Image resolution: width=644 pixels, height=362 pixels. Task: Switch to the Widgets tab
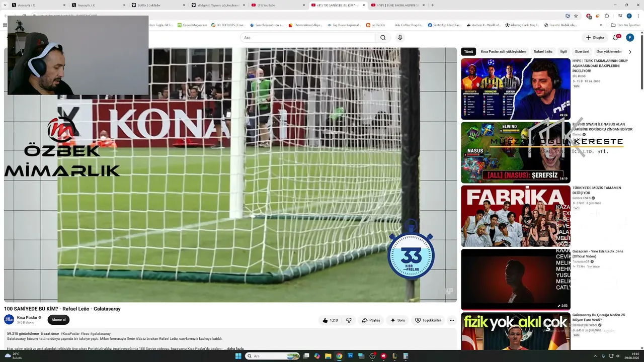[218, 5]
